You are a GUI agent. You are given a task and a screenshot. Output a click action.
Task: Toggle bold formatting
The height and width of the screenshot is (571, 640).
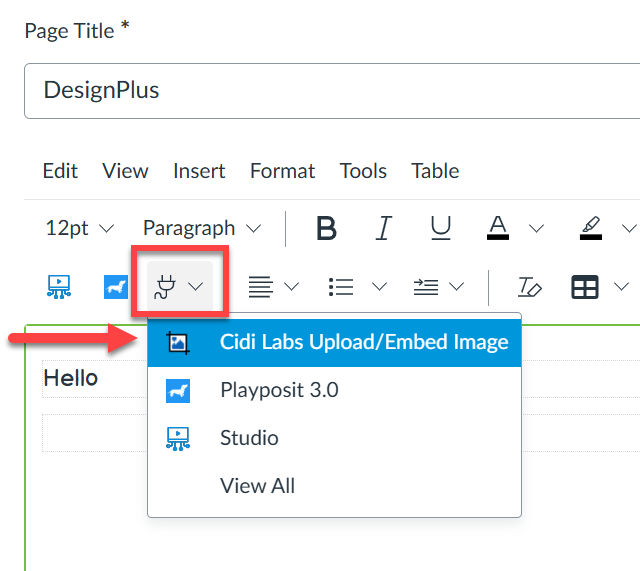click(x=326, y=228)
